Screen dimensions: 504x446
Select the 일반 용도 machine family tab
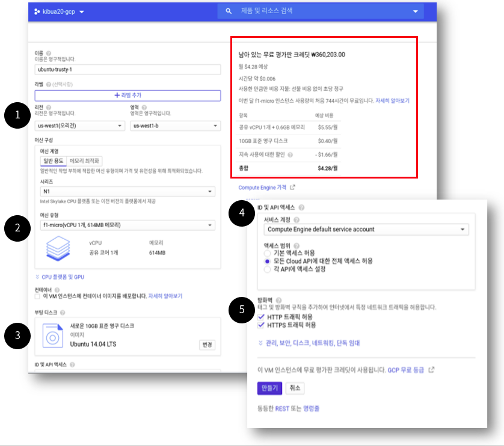[54, 160]
